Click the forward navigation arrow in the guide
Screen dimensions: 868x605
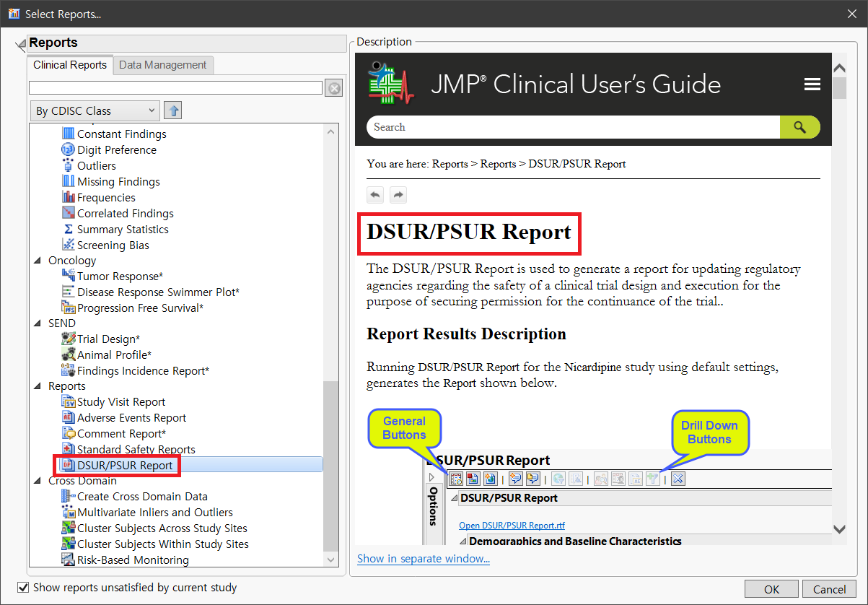[398, 194]
